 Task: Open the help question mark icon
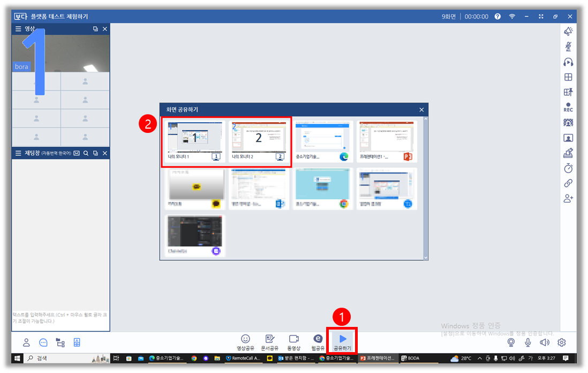click(x=497, y=17)
